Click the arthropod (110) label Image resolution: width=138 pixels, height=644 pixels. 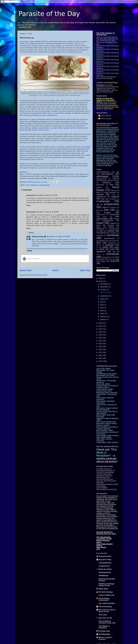point(108,176)
